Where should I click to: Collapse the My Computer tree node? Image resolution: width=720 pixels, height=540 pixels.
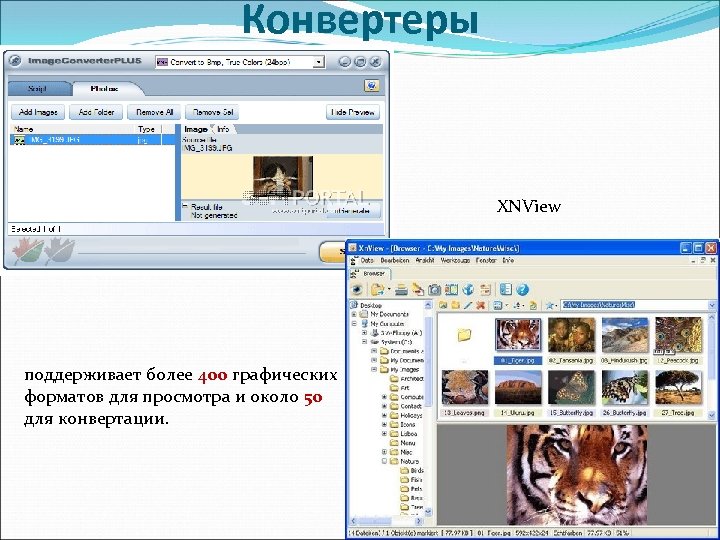pyautogui.click(x=354, y=324)
